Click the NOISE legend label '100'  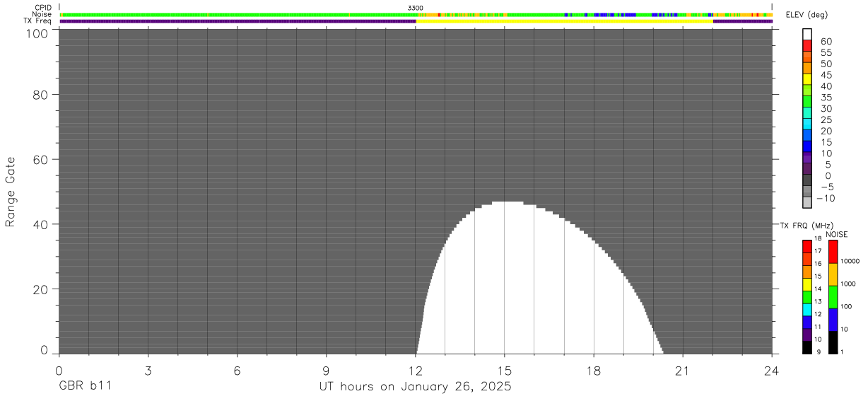[847, 306]
